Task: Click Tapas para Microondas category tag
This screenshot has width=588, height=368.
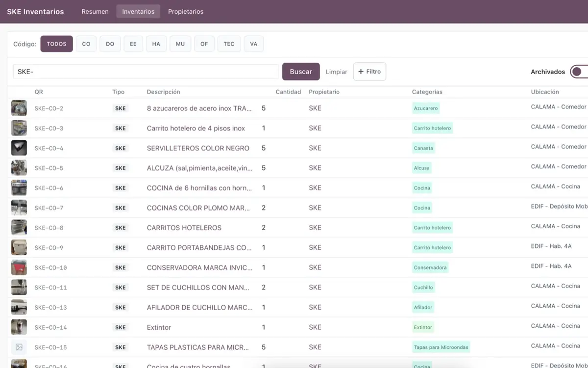Action: pyautogui.click(x=441, y=347)
